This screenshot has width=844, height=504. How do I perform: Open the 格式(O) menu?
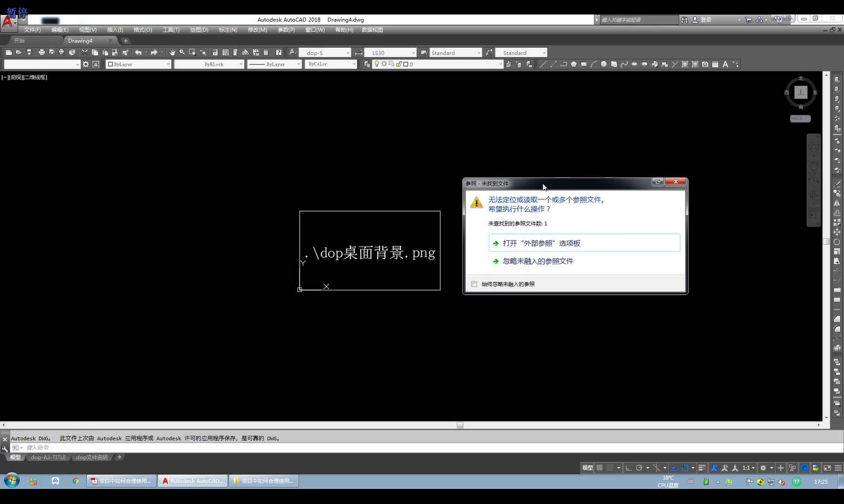point(143,30)
